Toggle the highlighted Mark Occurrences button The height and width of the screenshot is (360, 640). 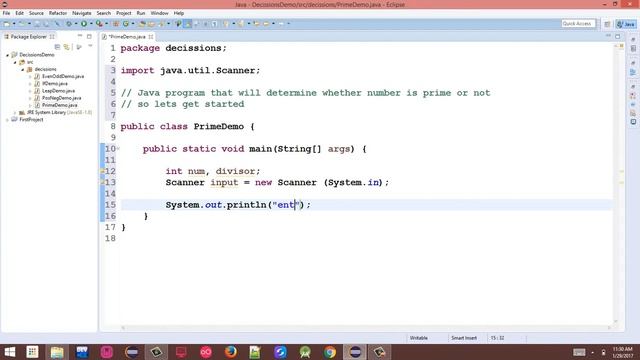[x=187, y=24]
